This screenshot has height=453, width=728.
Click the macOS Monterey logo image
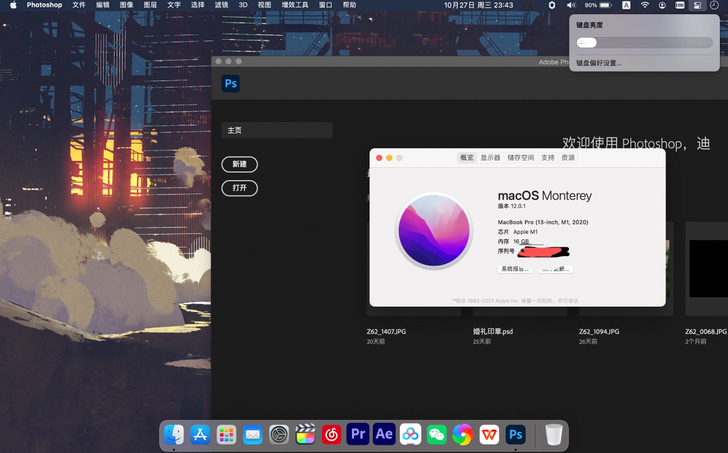[x=434, y=230]
